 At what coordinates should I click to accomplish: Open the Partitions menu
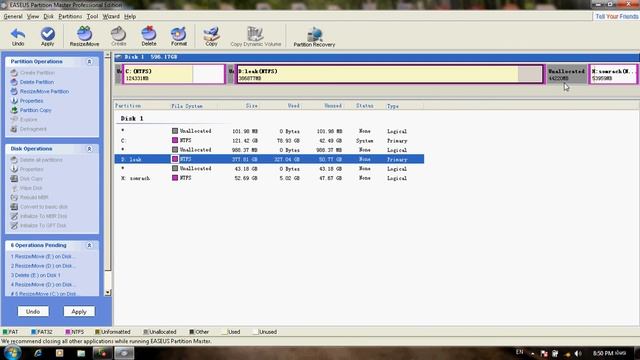point(70,16)
